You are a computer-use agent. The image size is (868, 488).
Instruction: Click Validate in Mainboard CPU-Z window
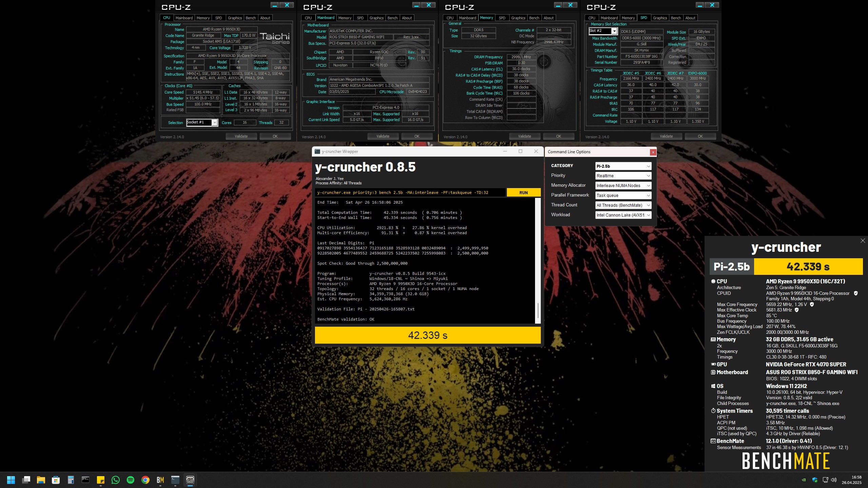coord(383,136)
